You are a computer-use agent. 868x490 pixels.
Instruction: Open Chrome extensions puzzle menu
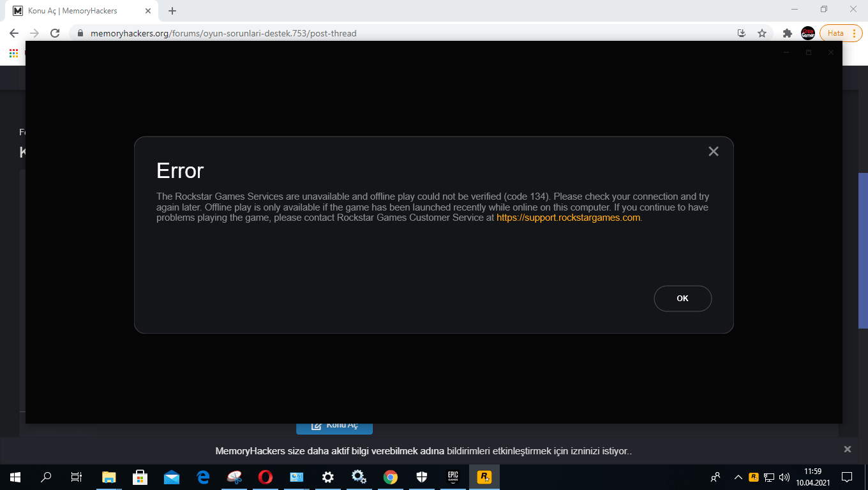click(x=788, y=33)
